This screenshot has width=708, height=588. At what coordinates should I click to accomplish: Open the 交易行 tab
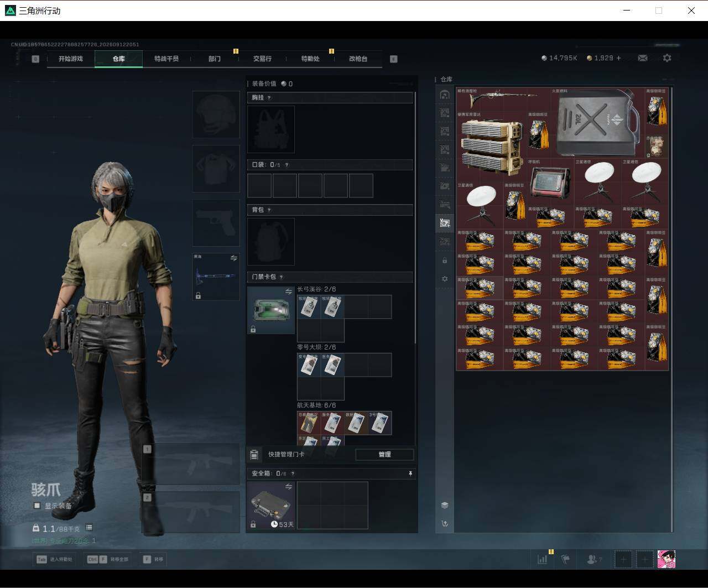[262, 59]
